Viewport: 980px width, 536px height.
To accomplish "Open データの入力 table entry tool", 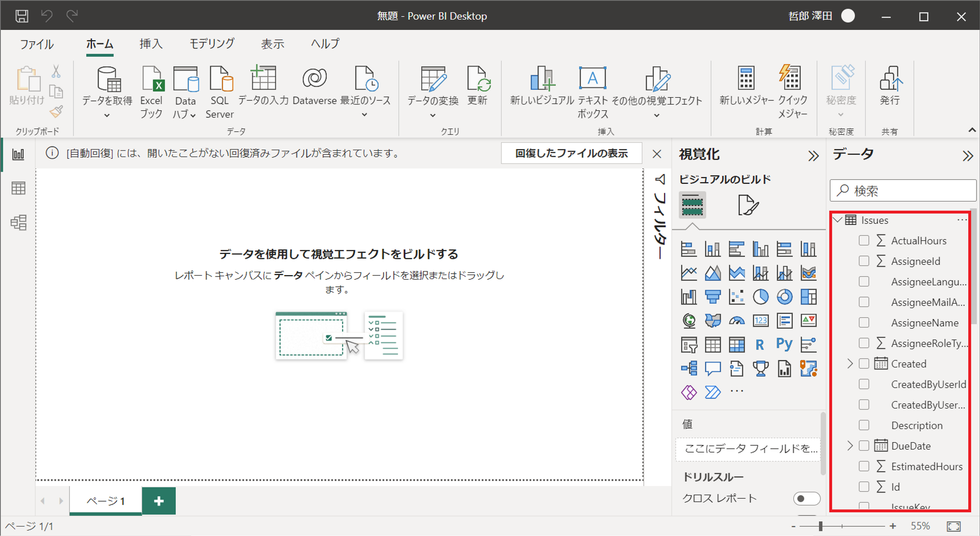I will coord(263,78).
